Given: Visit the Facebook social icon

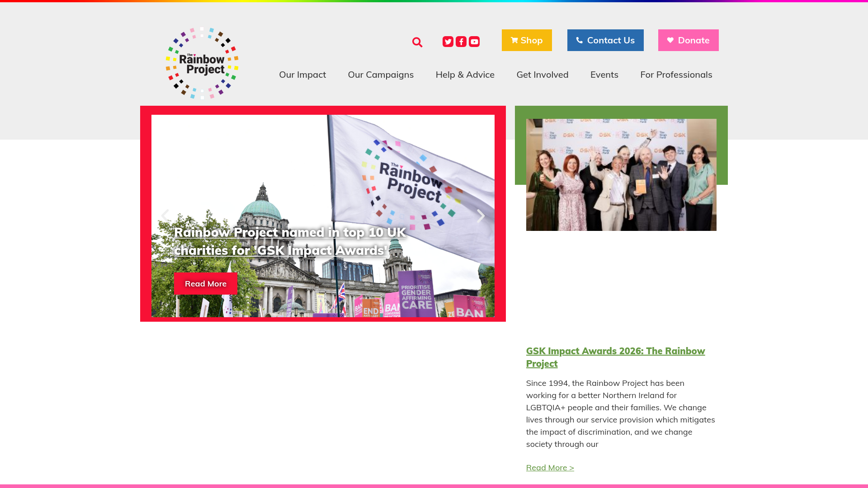Looking at the screenshot, I should (461, 42).
